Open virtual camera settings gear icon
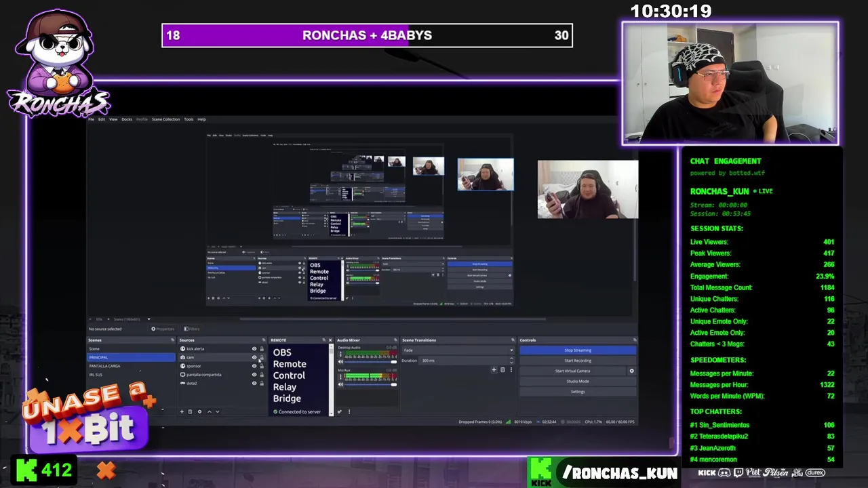Image resolution: width=868 pixels, height=488 pixels. [631, 371]
